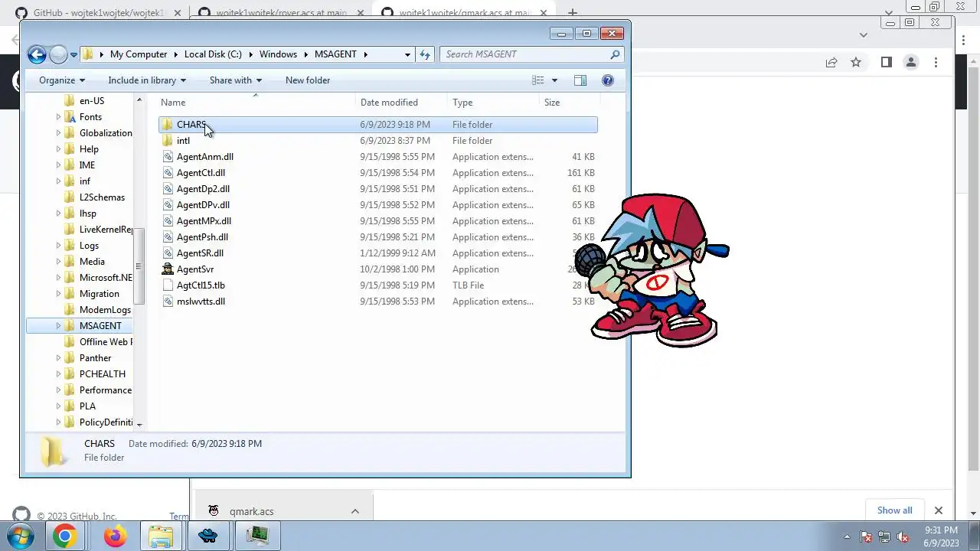
Task: Click Show all downloads link
Action: 894,510
